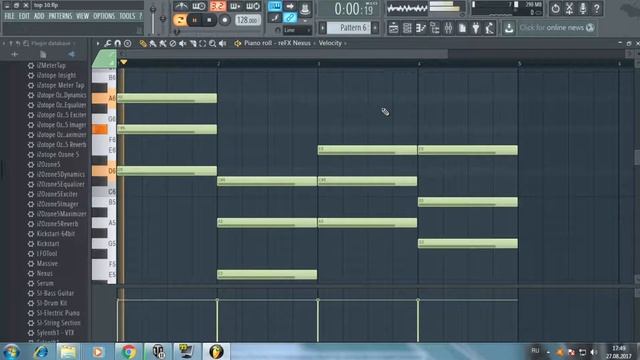Click the download content library icon

(x=509, y=28)
